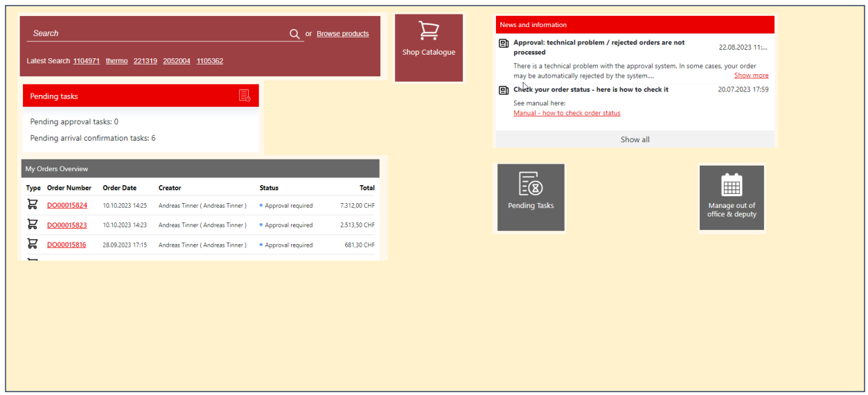Select latest search term 1104971
Viewport: 868px width, 395px height.
(87, 61)
